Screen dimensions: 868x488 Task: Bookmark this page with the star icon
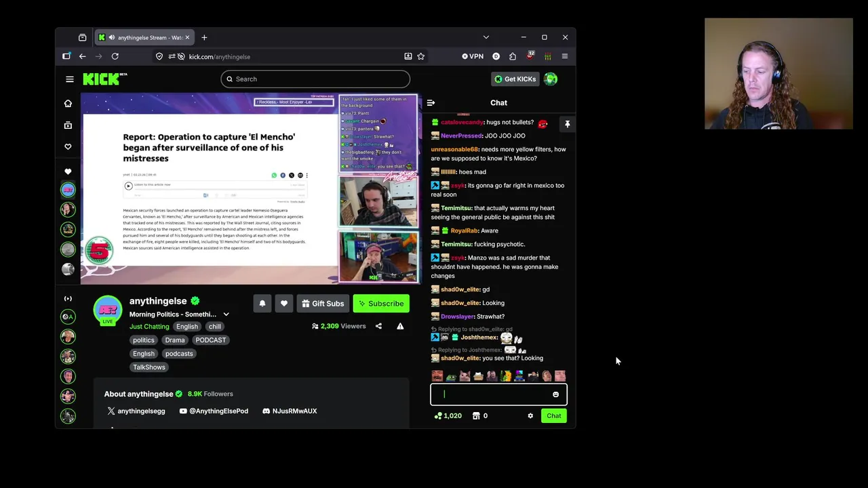(420, 57)
